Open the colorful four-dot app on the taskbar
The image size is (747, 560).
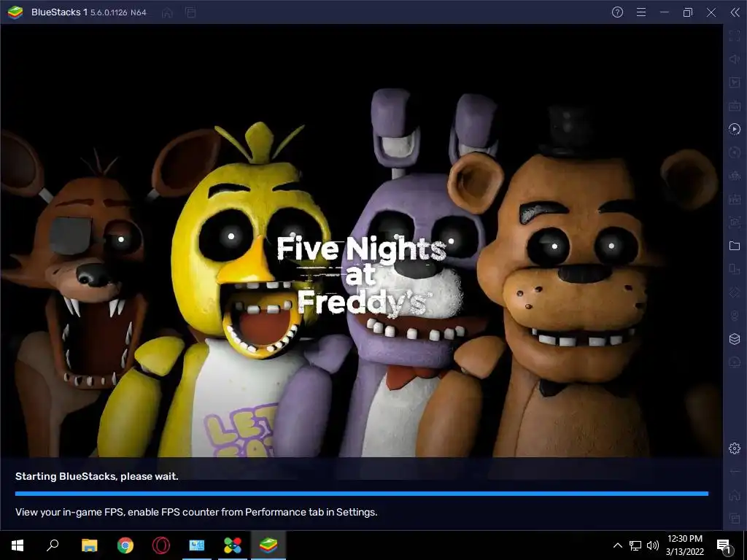pos(233,545)
